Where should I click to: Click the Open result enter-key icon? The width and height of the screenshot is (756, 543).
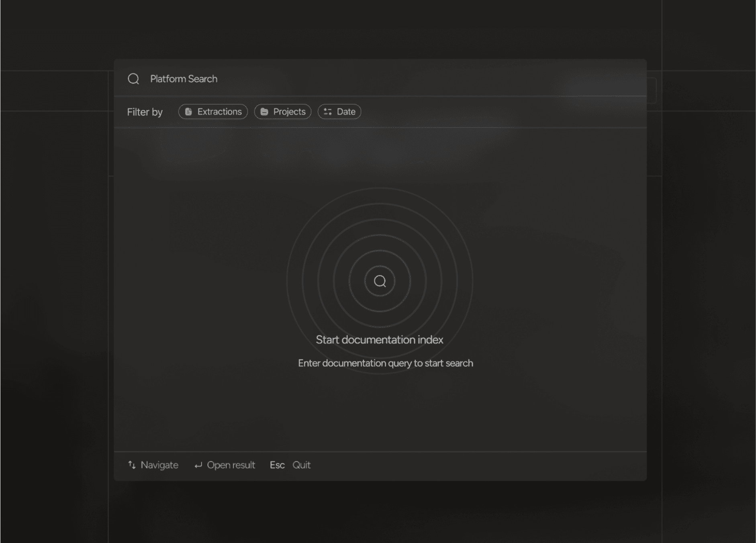click(x=198, y=465)
